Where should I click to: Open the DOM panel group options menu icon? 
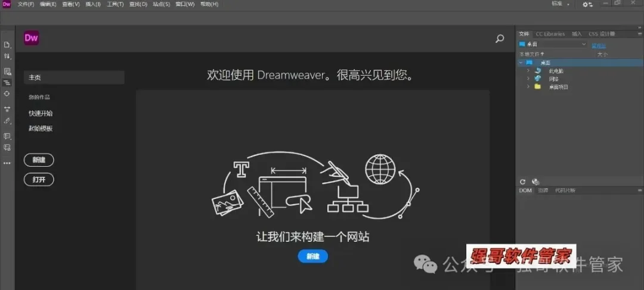click(640, 191)
